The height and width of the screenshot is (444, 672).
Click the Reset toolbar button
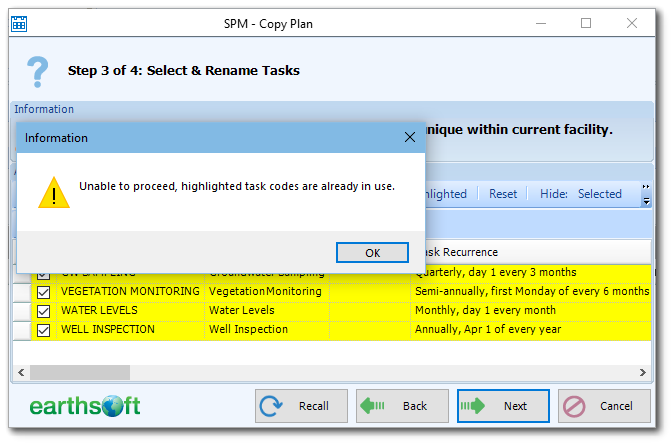click(503, 194)
